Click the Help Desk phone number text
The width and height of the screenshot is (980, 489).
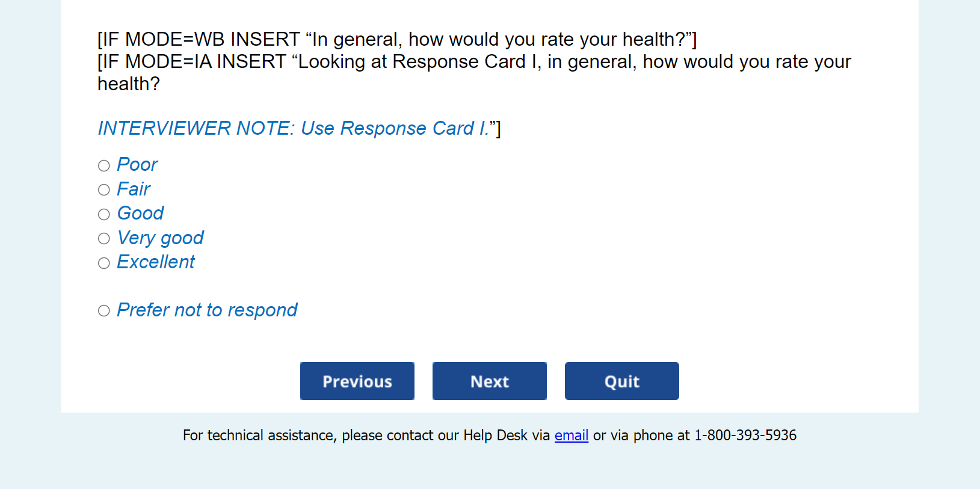745,435
